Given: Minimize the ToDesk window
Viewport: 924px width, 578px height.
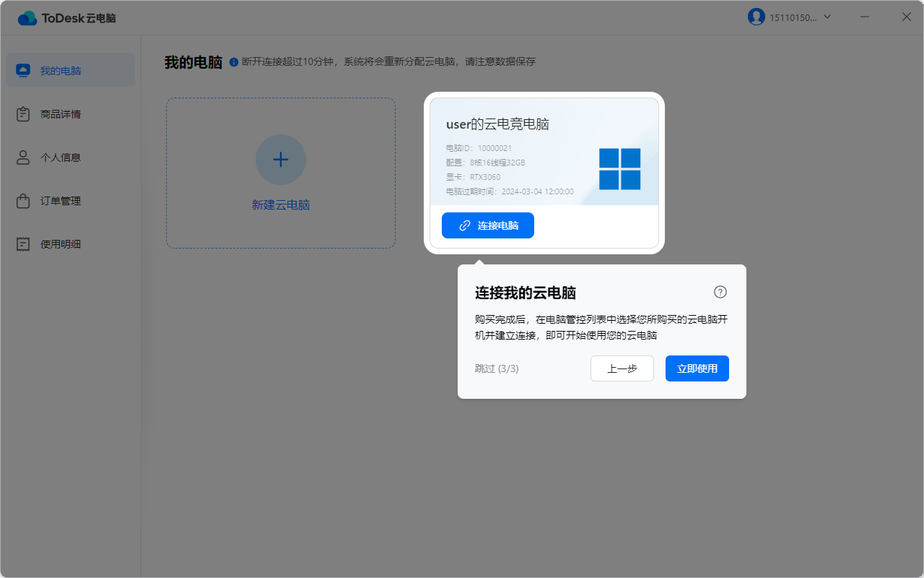Looking at the screenshot, I should click(865, 17).
